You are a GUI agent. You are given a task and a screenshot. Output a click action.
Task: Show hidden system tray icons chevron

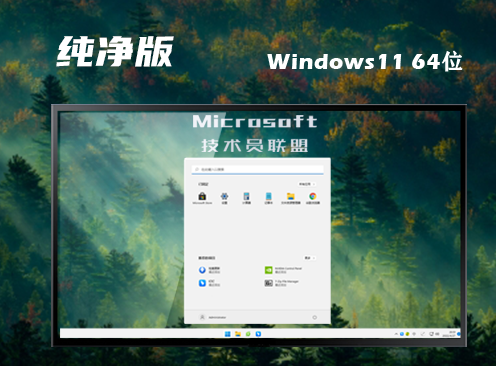click(x=396, y=334)
